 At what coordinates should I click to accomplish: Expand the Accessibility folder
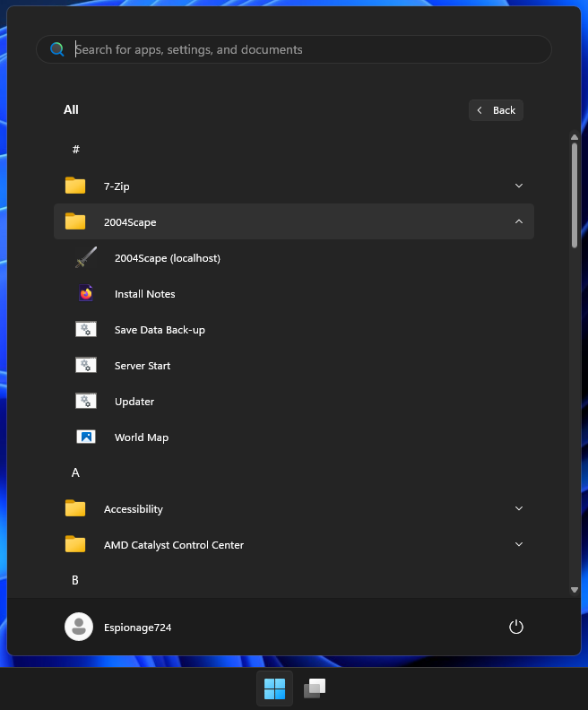[518, 508]
